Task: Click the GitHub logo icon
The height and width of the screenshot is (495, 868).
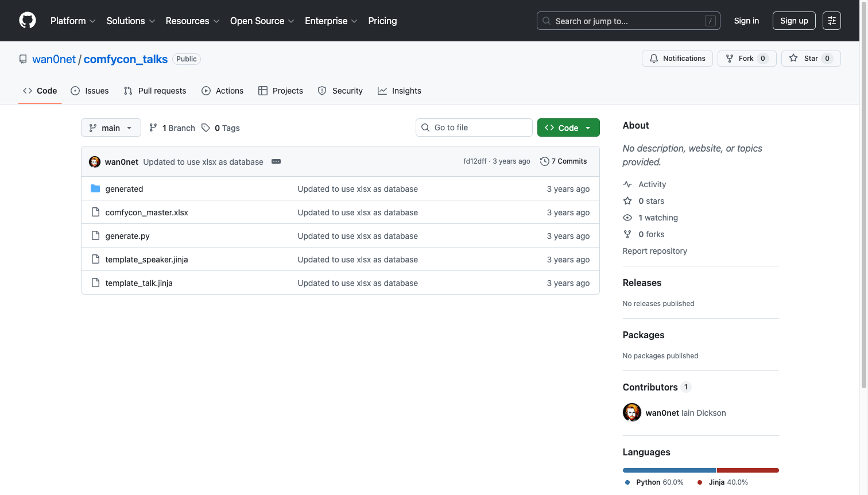Action: pos(28,21)
